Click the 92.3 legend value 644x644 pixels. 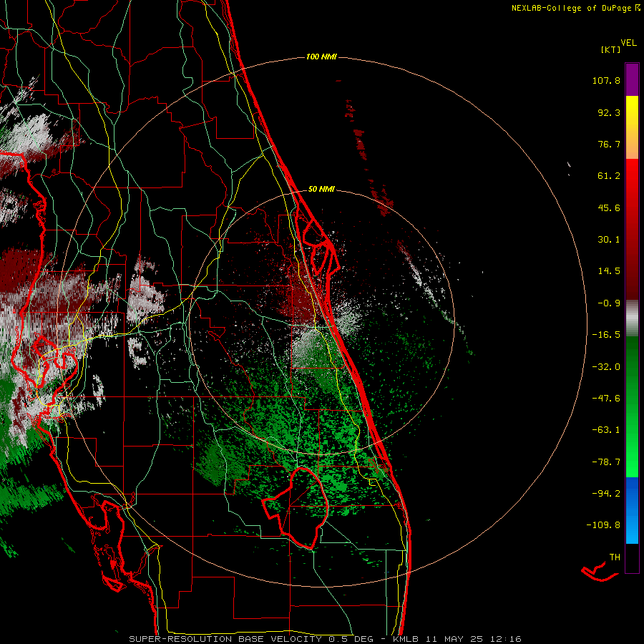pyautogui.click(x=609, y=112)
